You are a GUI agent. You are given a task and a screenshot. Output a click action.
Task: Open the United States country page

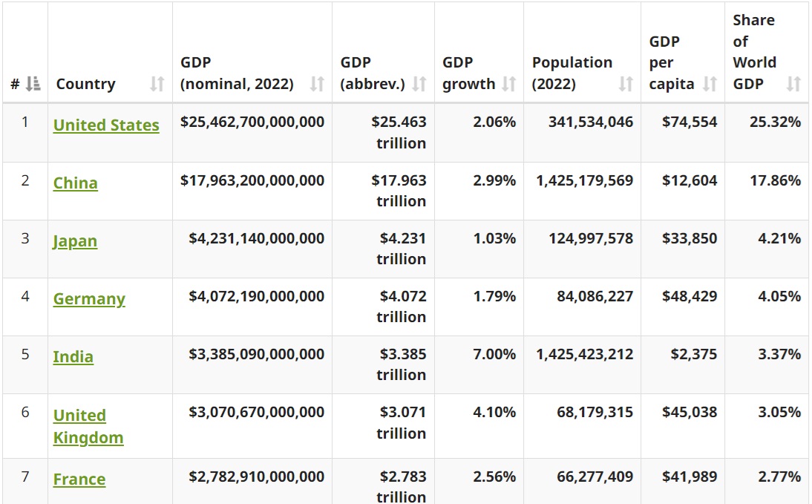pos(105,125)
